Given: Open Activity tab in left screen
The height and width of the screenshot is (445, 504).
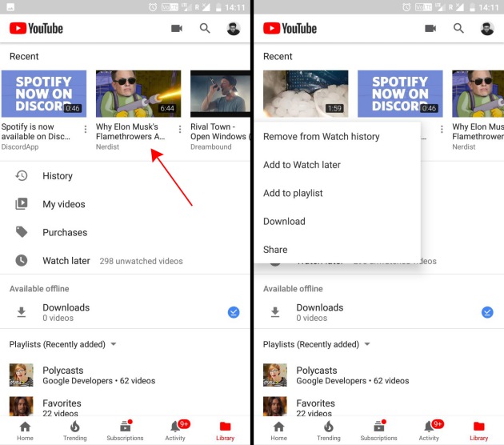Looking at the screenshot, I should 175,431.
